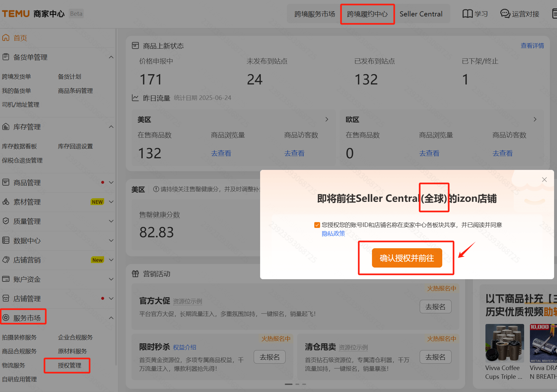The image size is (557, 392).
Task: Click the 素材管理 sidebar icon
Action: tap(5, 202)
